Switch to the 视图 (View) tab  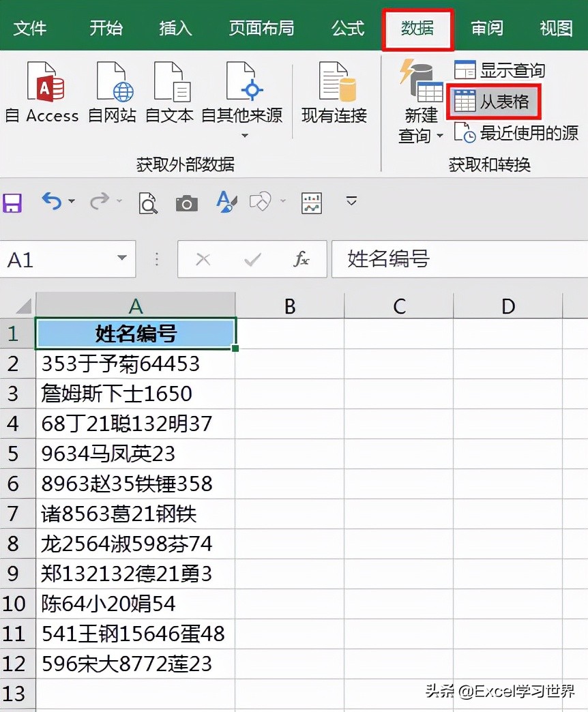click(x=556, y=28)
